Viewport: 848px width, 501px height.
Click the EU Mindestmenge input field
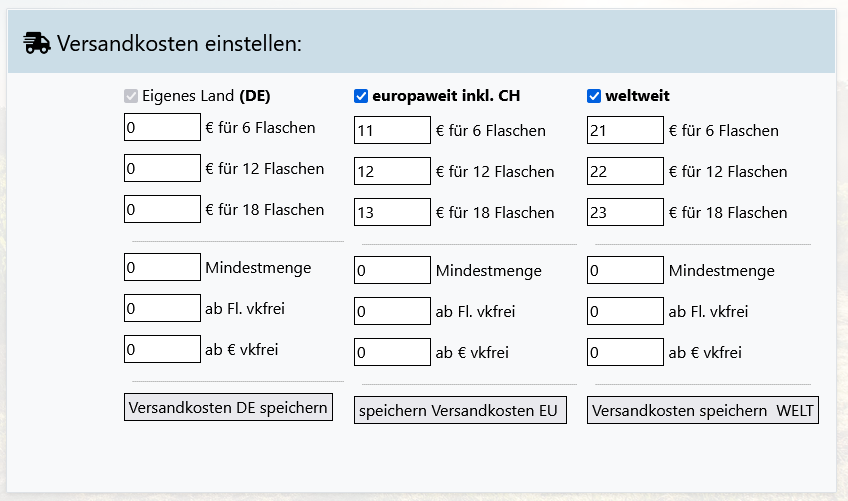pos(392,270)
